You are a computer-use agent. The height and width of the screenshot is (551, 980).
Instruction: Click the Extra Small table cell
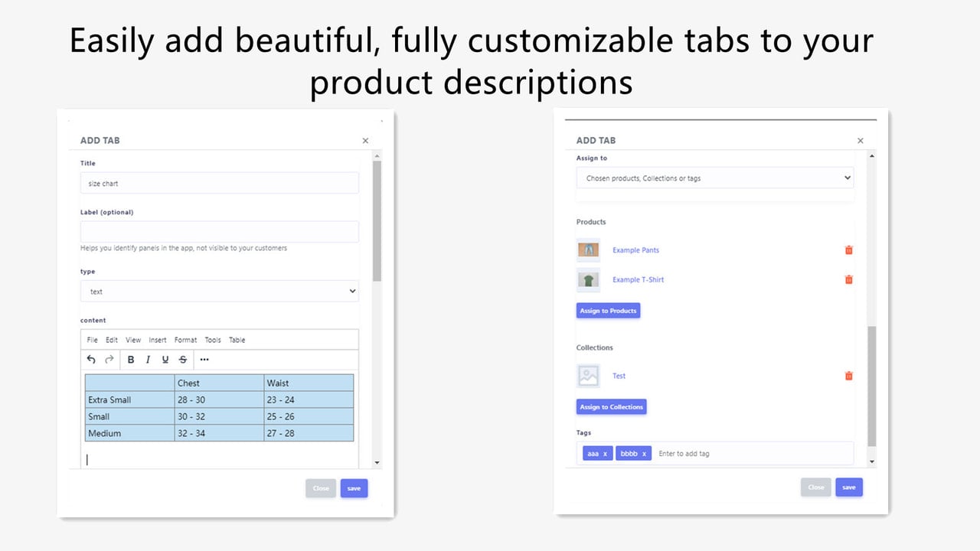point(130,399)
